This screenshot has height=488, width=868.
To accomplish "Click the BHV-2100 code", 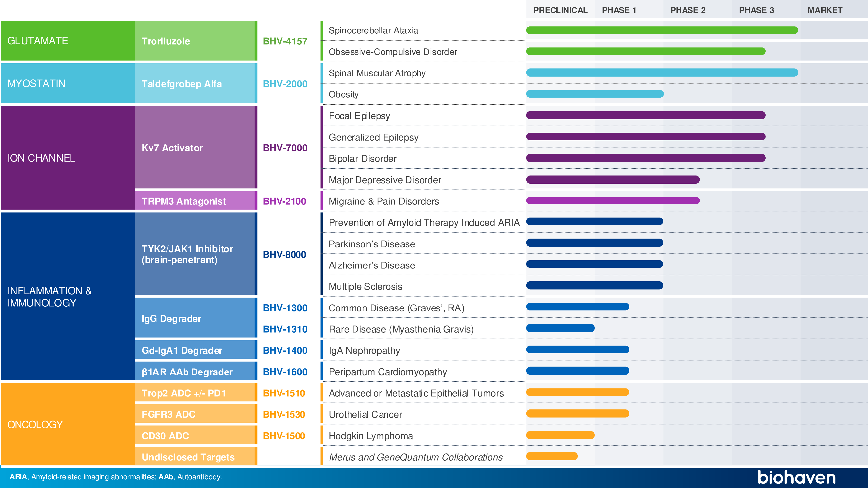I will point(284,201).
